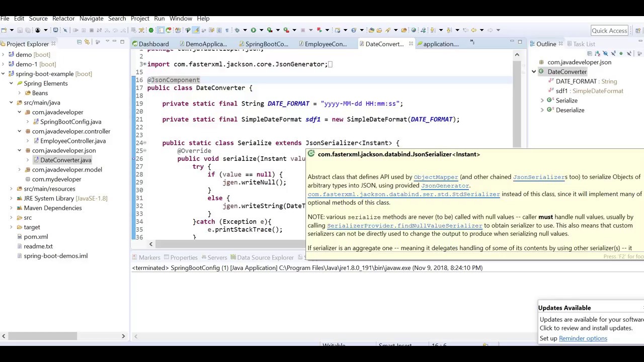Click Collapse All in Project Explorer

click(79, 42)
